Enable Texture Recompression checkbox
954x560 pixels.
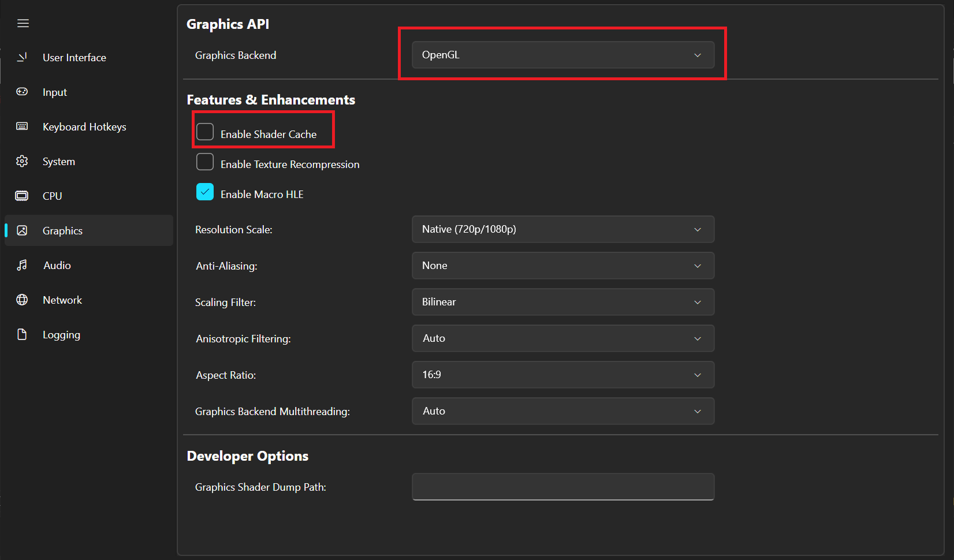[205, 162]
